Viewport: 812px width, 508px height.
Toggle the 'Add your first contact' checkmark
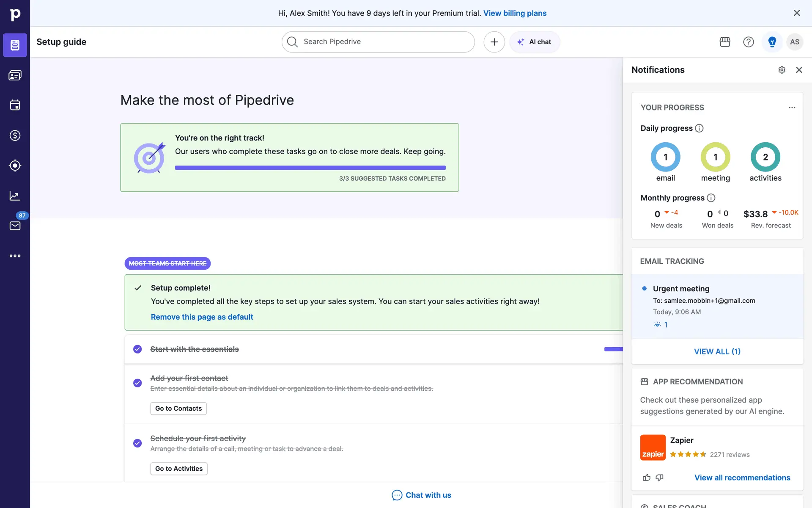137,383
